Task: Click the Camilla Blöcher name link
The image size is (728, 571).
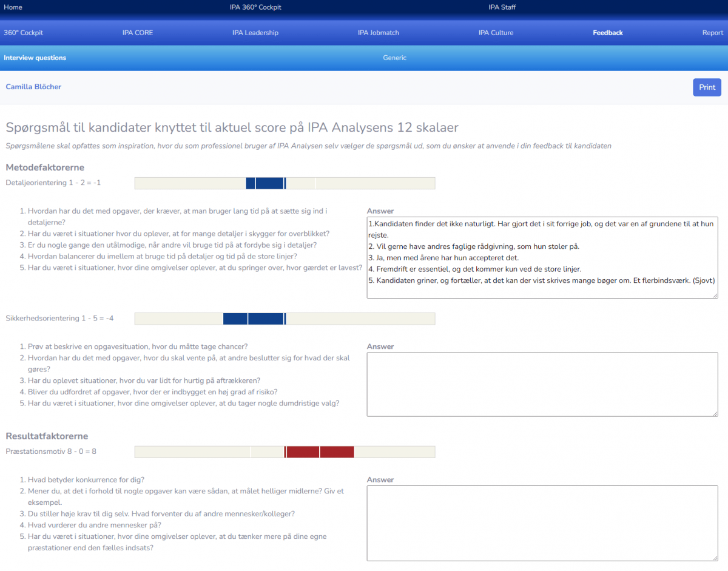Action: click(33, 87)
